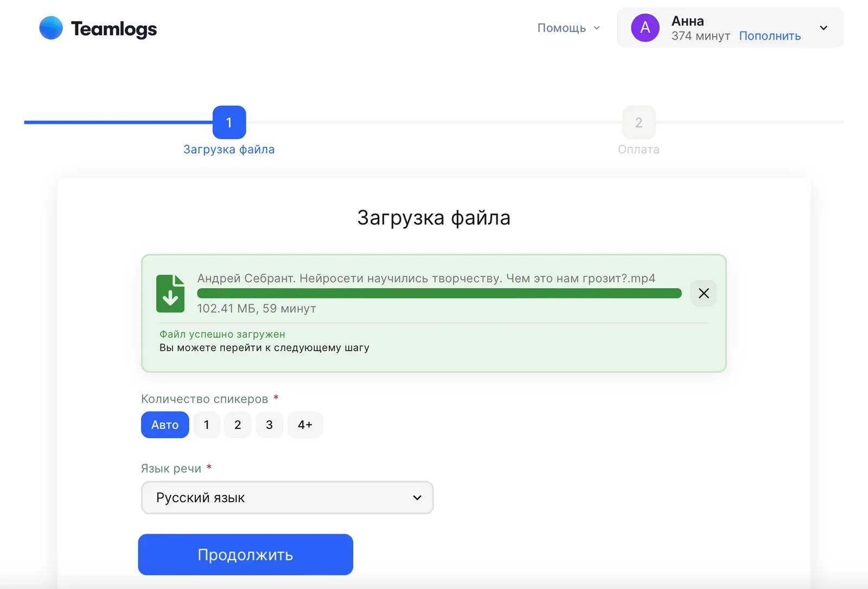The height and width of the screenshot is (589, 868).
Task: Click the Teamlogs brand name text
Action: [114, 29]
